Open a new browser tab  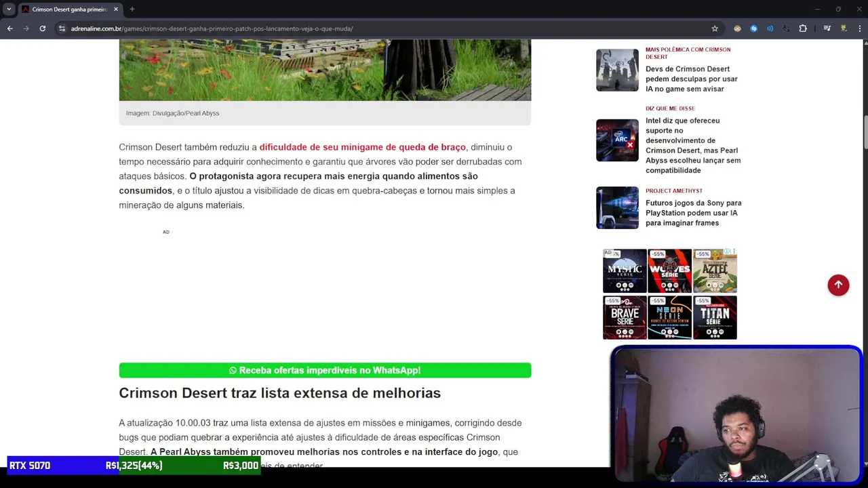(x=132, y=9)
